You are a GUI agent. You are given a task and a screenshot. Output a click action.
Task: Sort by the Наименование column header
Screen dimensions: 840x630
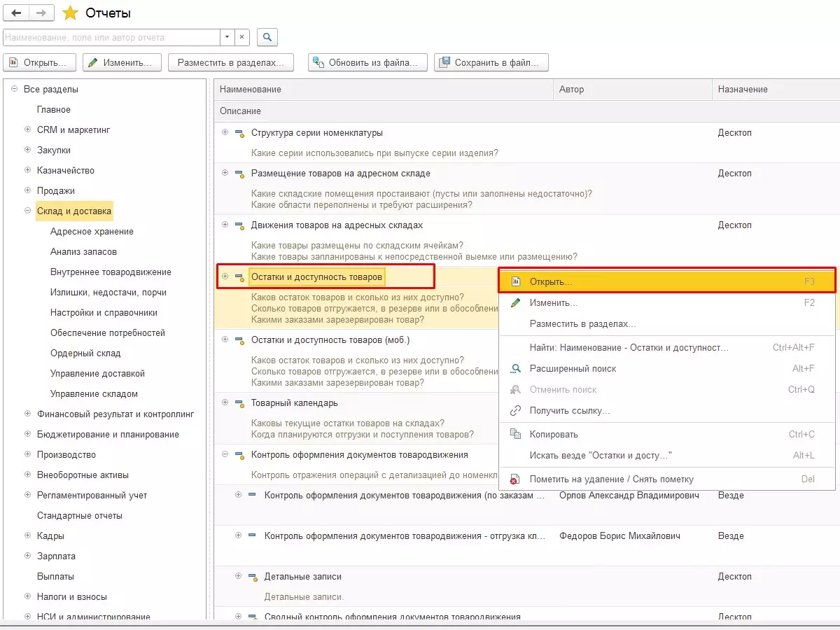click(x=384, y=90)
